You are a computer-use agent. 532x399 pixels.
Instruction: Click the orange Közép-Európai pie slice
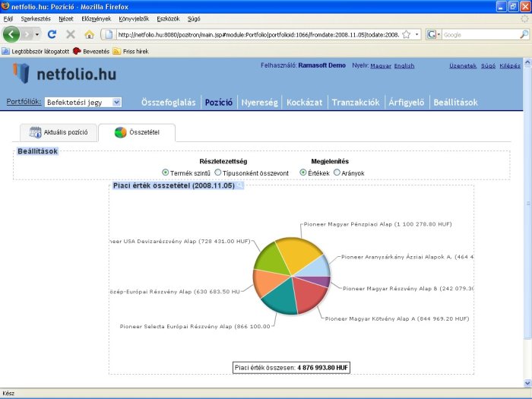268,282
